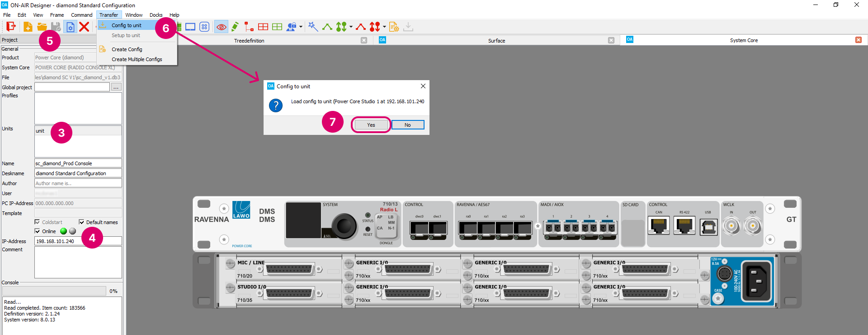Expand the red up-down arrows dropdown
The width and height of the screenshot is (868, 335).
[384, 27]
